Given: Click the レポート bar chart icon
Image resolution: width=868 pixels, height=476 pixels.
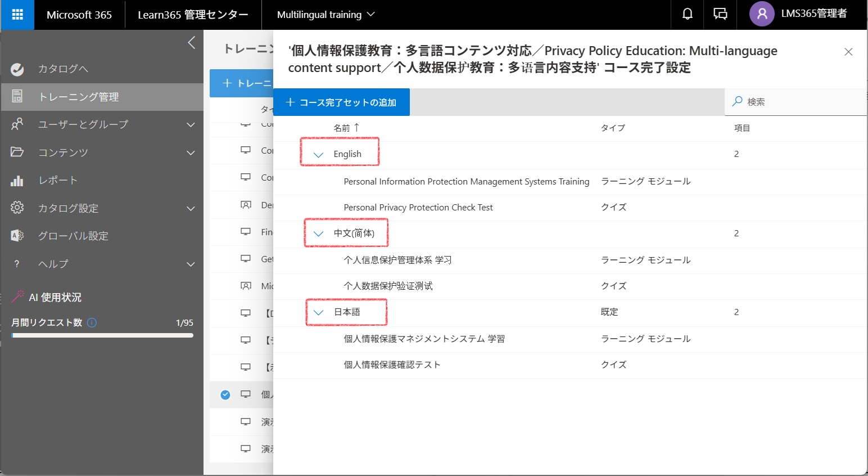Looking at the screenshot, I should (17, 181).
